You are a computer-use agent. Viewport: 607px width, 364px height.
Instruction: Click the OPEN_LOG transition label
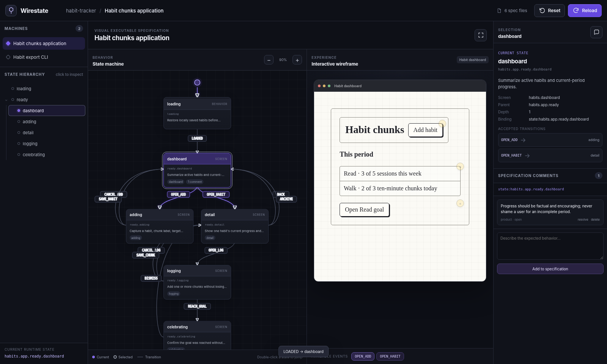coord(216,250)
